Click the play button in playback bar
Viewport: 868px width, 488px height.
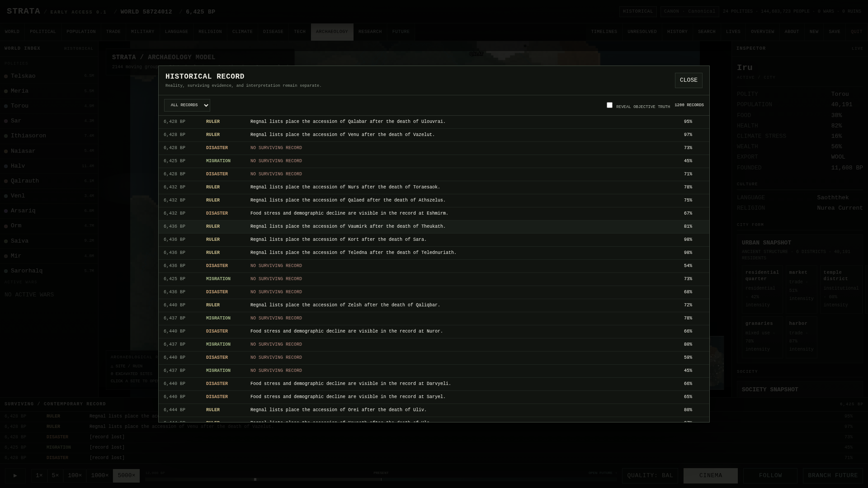tap(15, 475)
